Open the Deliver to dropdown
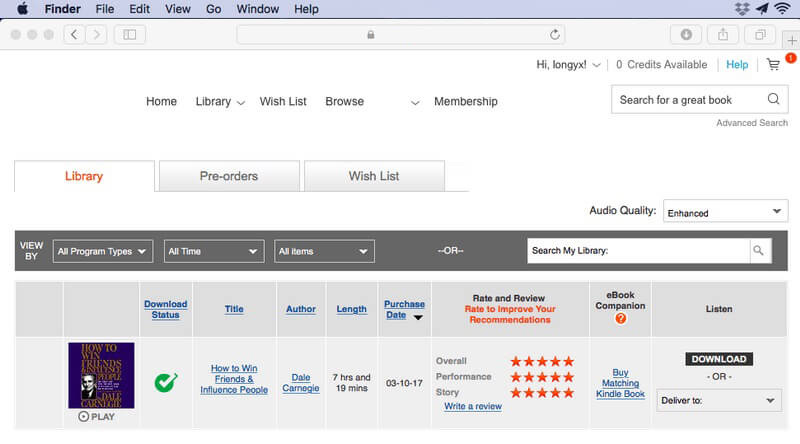This screenshot has width=800, height=444. [719, 401]
